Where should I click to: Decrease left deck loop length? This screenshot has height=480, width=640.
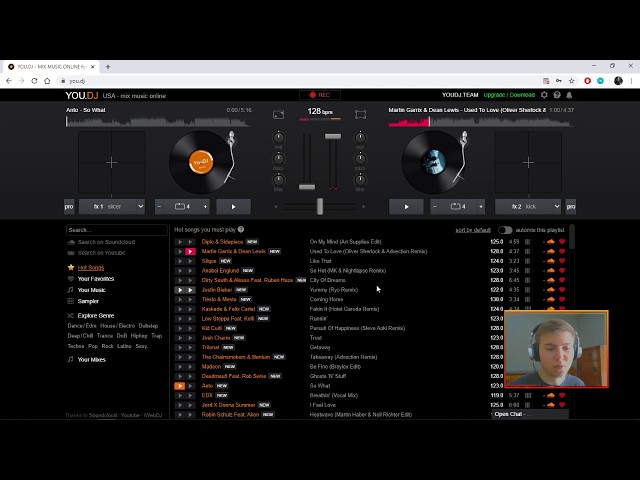(160, 207)
